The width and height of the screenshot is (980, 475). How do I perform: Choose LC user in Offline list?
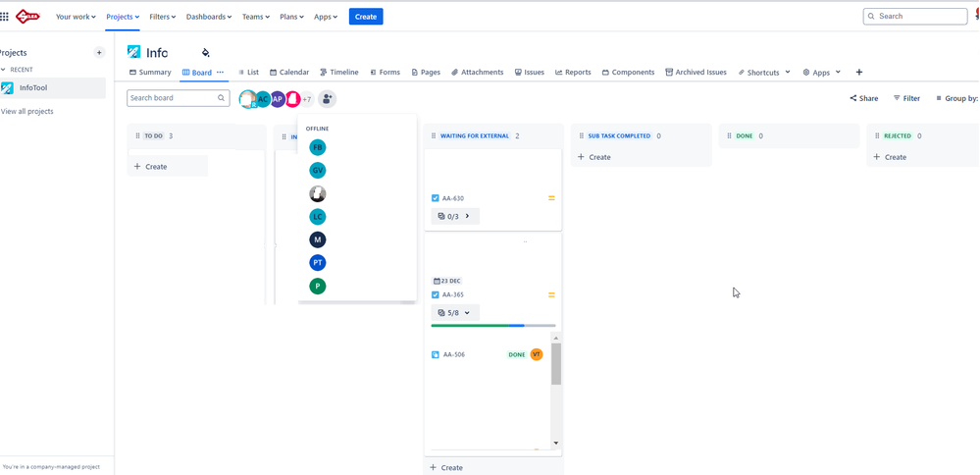318,217
